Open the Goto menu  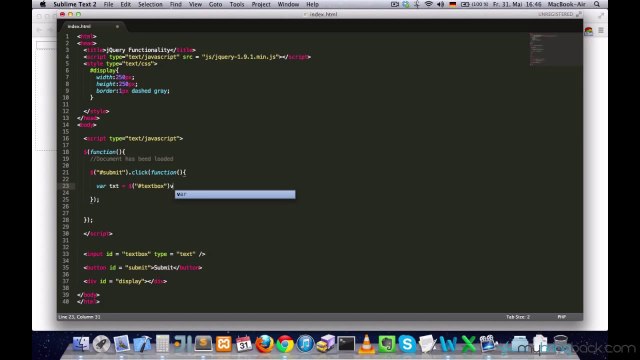pos(216,4)
